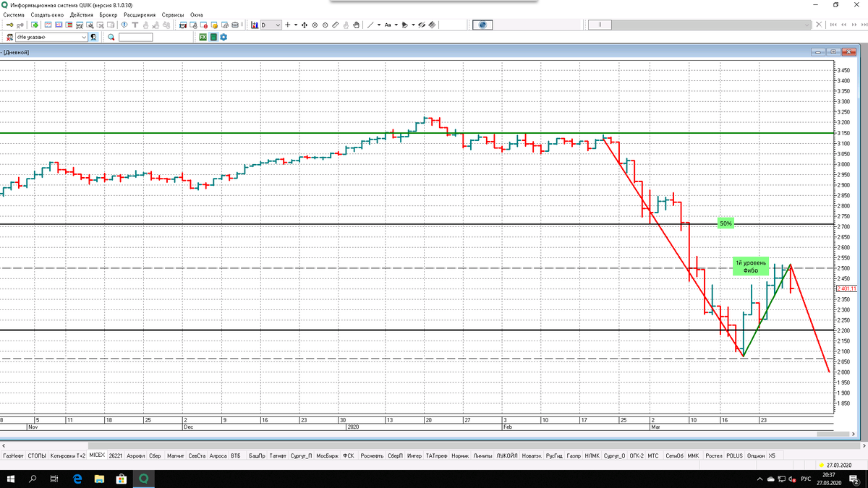Open the Windows Start menu
This screenshot has height=488, width=868.
point(12,479)
